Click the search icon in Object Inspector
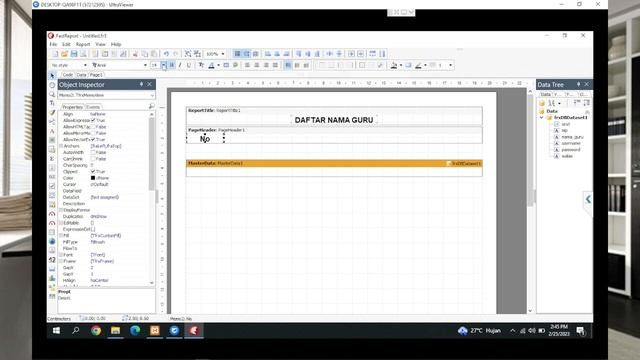The height and width of the screenshot is (360, 640). (151, 107)
